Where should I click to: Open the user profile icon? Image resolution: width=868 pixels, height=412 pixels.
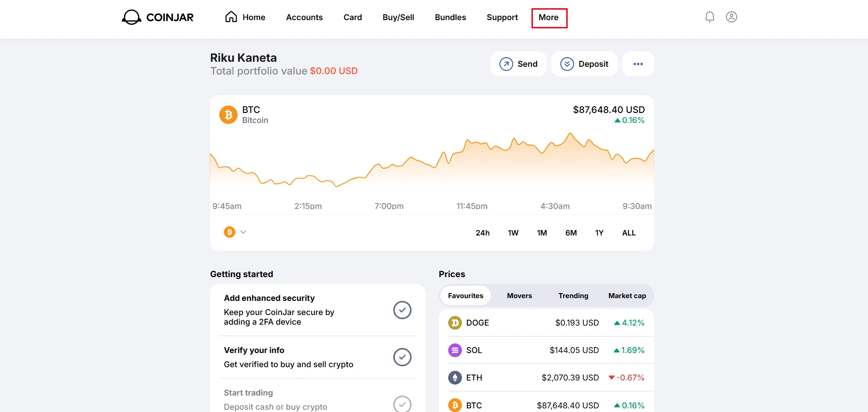[732, 17]
